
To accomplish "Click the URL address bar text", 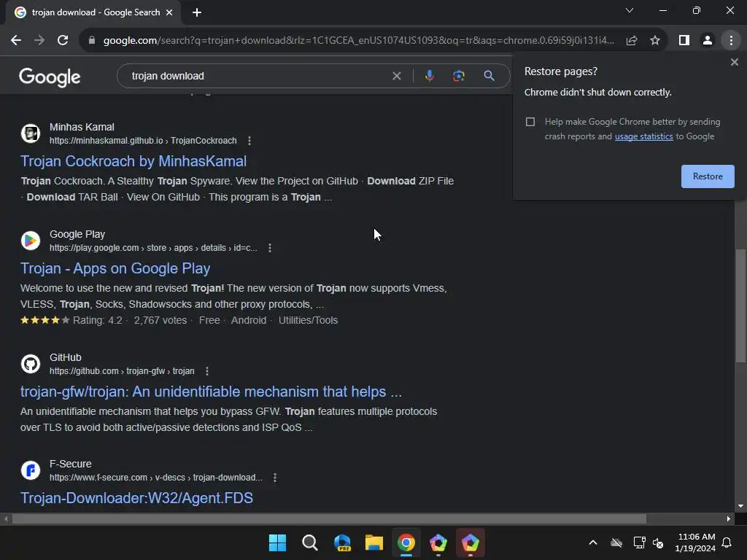I will click(358, 41).
